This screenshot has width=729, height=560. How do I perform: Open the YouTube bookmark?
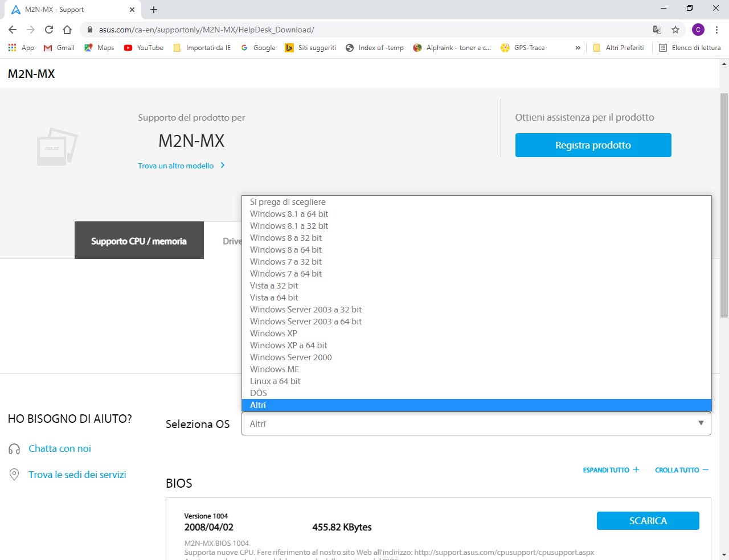pyautogui.click(x=144, y=48)
